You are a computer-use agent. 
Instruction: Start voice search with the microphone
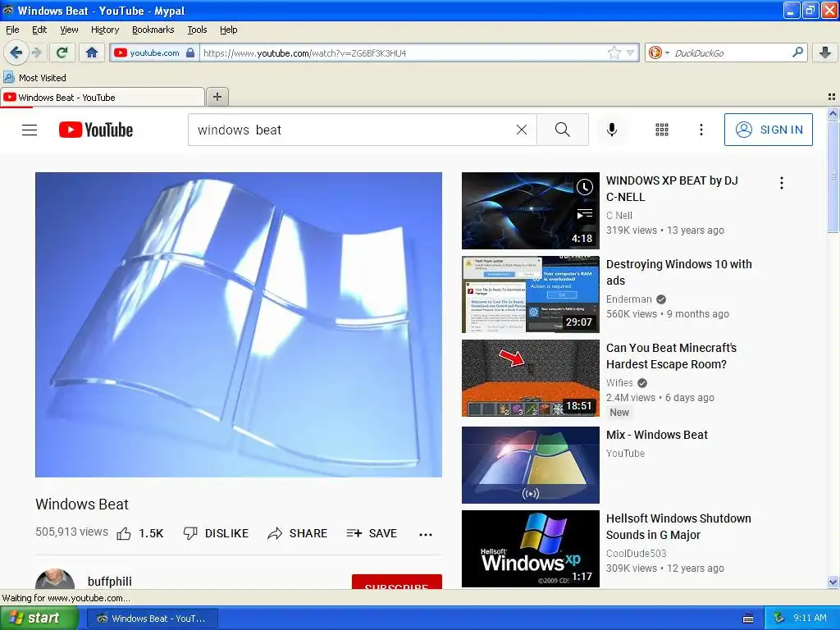click(612, 130)
